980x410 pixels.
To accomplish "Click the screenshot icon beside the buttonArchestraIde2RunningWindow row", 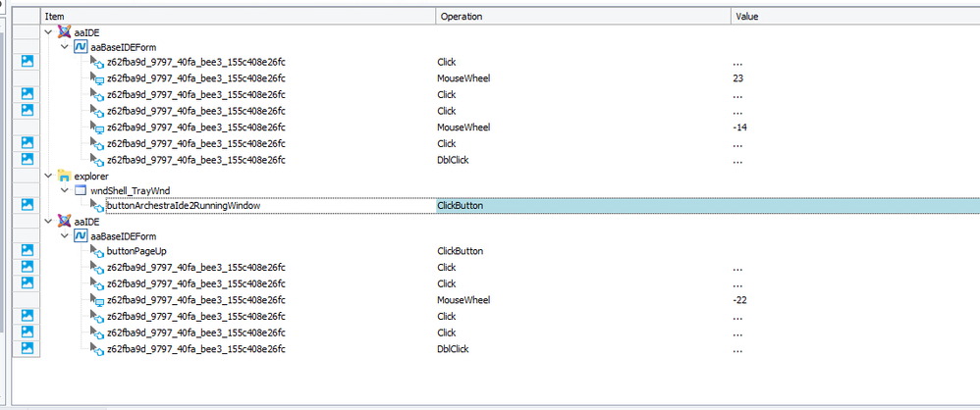I will pyautogui.click(x=27, y=206).
